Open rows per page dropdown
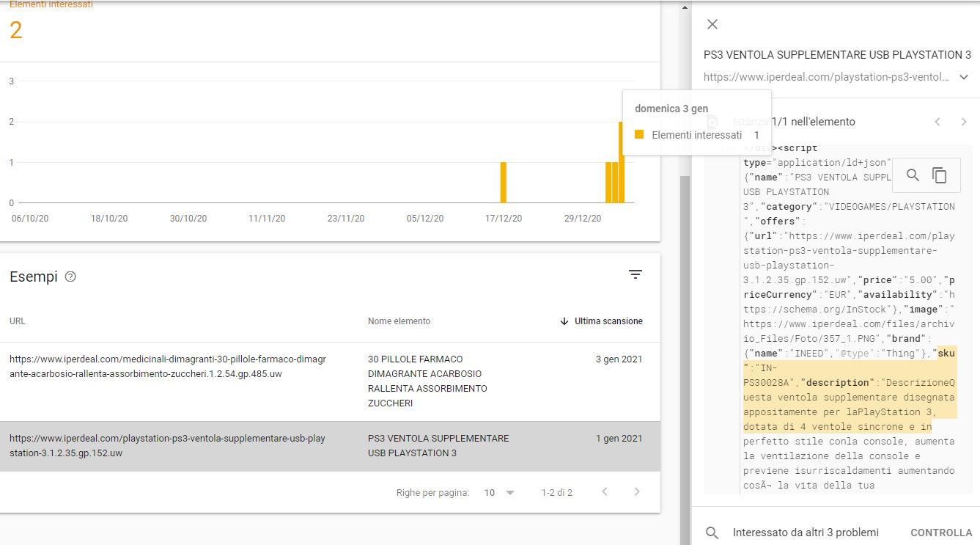 point(499,493)
